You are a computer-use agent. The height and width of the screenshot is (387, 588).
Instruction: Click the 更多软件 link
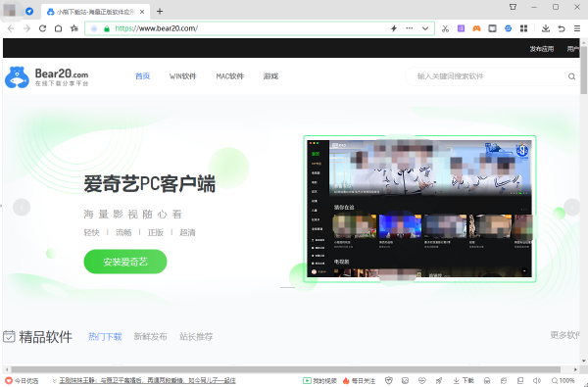click(x=565, y=335)
